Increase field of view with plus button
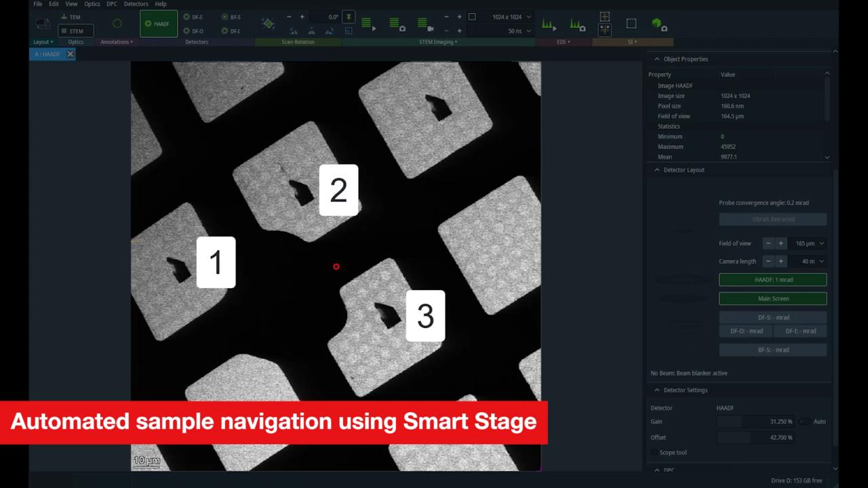Image resolution: width=868 pixels, height=488 pixels. [781, 243]
